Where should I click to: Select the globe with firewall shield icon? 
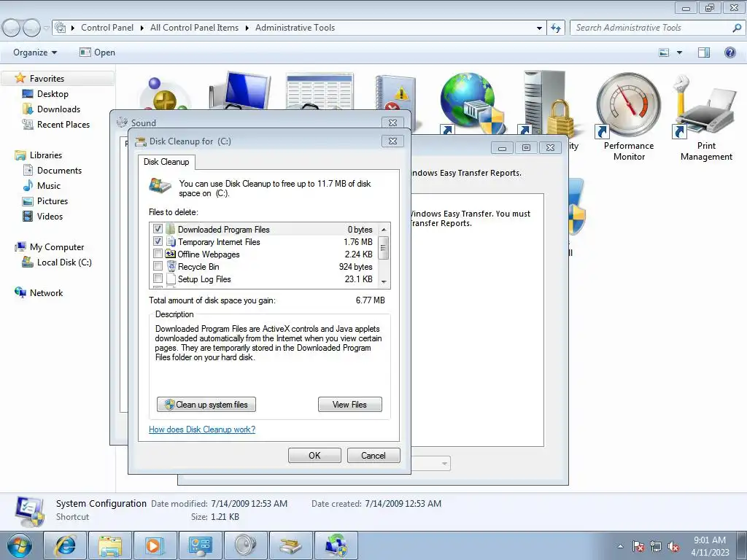tap(471, 102)
